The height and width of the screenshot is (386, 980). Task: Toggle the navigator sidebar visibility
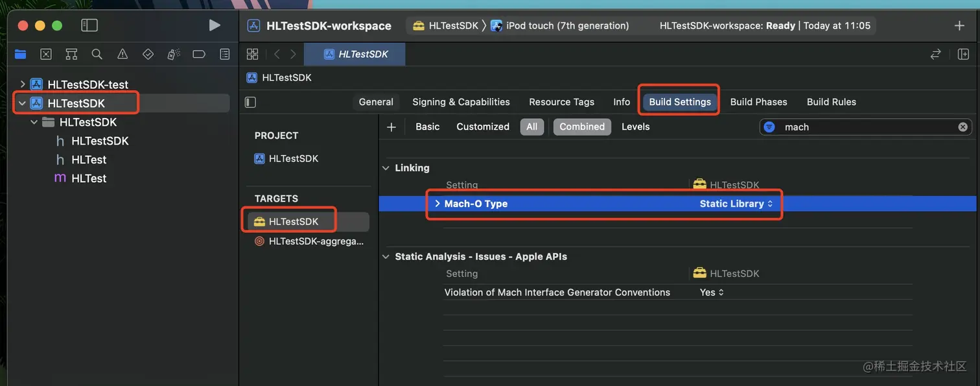pos(89,25)
